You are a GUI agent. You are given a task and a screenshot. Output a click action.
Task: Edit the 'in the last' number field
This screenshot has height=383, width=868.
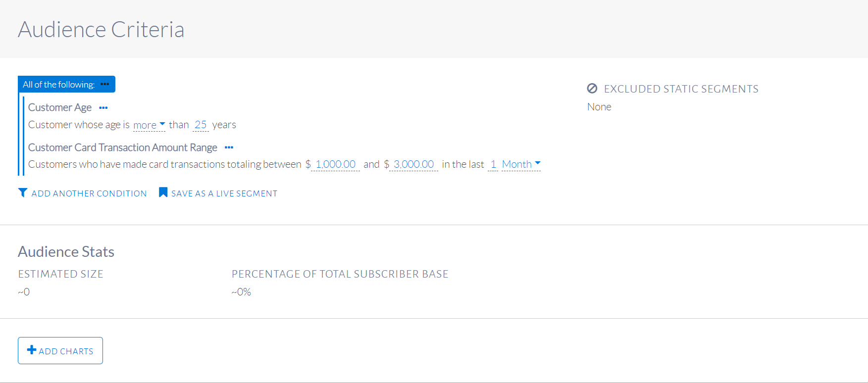[493, 164]
